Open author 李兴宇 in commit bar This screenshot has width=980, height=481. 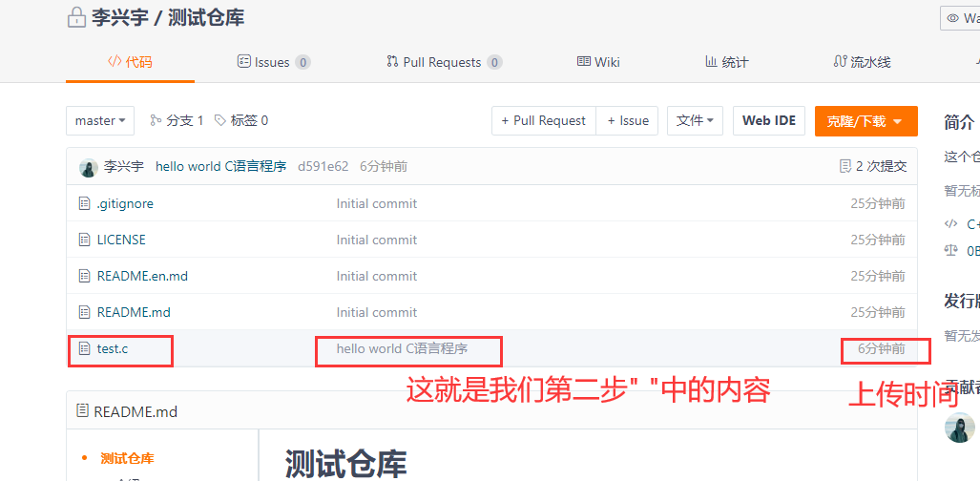click(124, 166)
